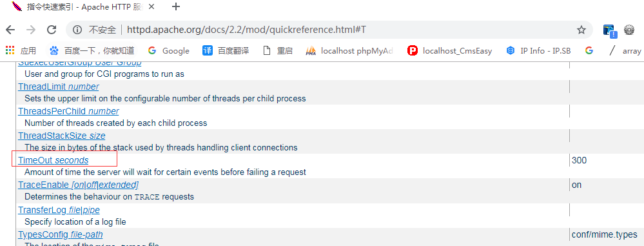Open the TimeOut seconds directive link
644x246 pixels.
pyautogui.click(x=53, y=160)
